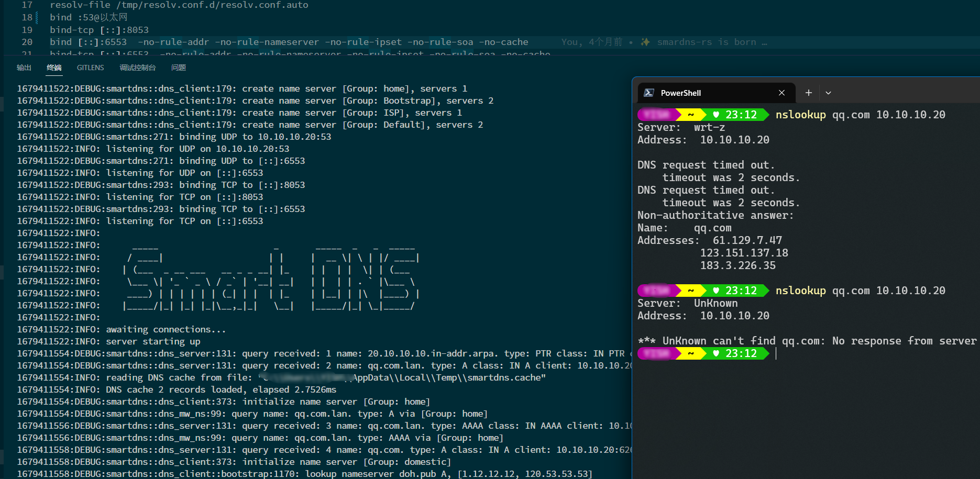
Task: Click line number 18 in the editor gutter
Action: (27, 17)
